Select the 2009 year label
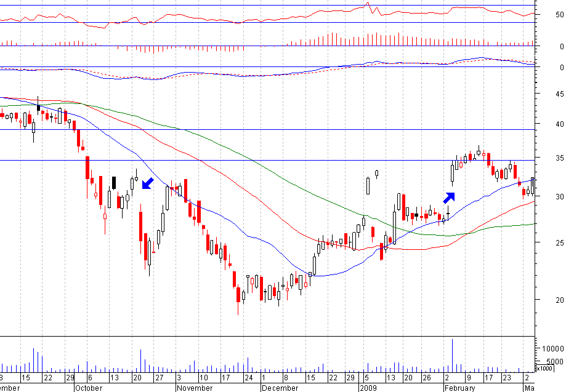Viewport: 566px width, 392px height. (368, 388)
